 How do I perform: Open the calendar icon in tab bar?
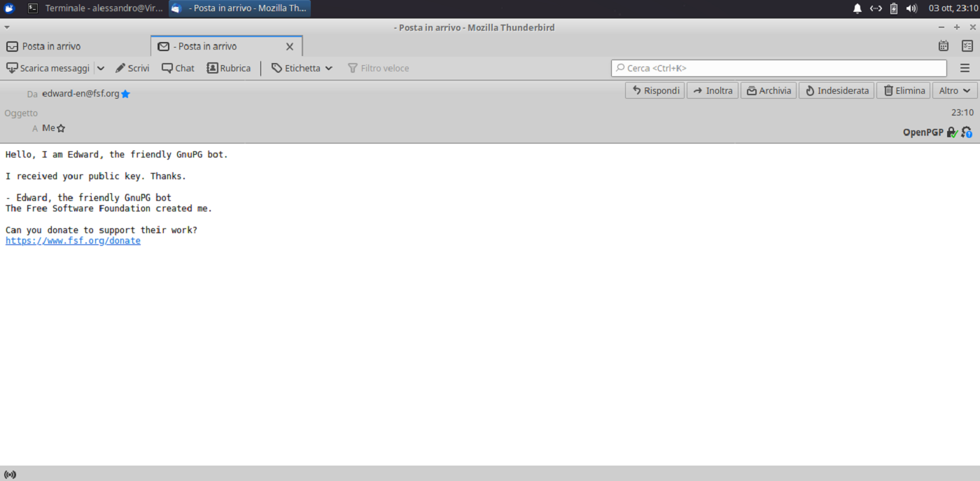pos(944,46)
